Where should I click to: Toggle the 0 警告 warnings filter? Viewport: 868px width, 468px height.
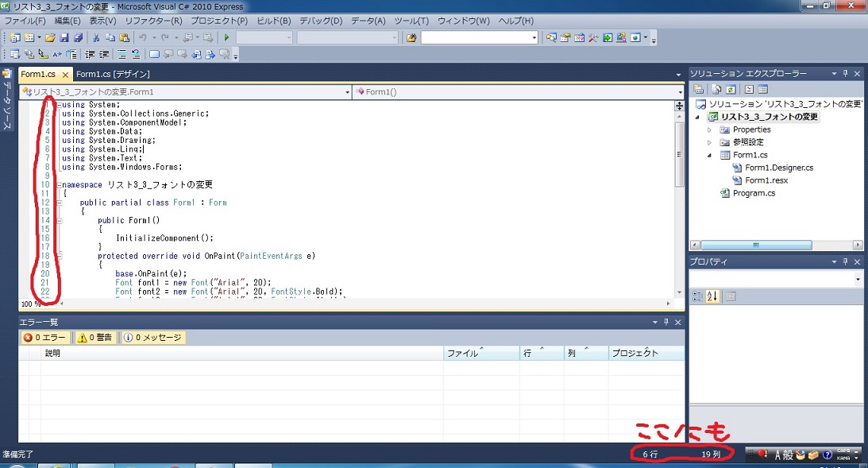click(95, 338)
